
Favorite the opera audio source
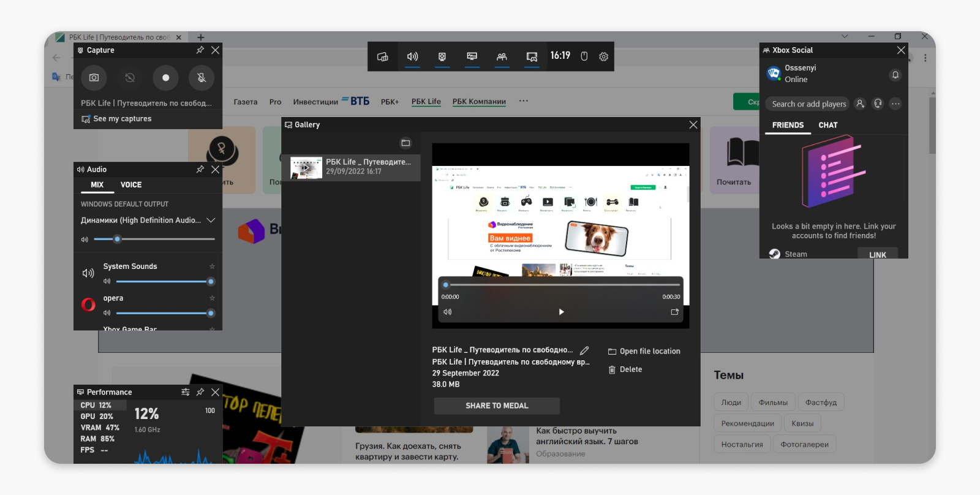tap(213, 298)
